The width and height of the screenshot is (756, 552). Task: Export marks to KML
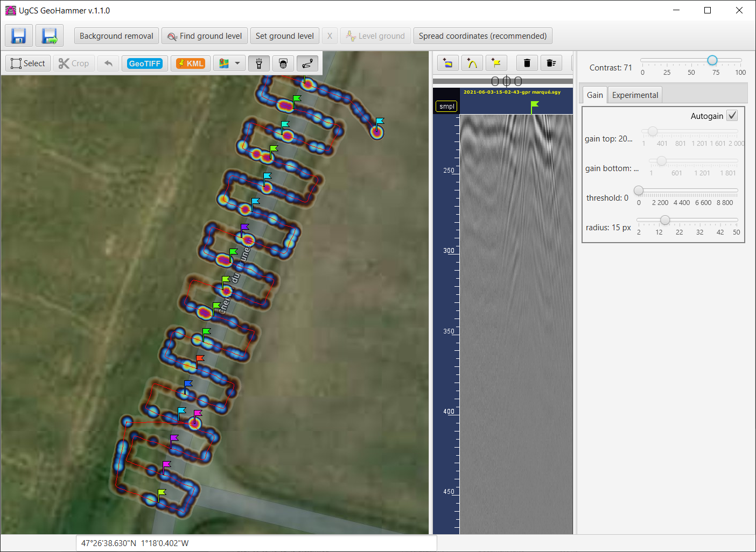pyautogui.click(x=191, y=63)
